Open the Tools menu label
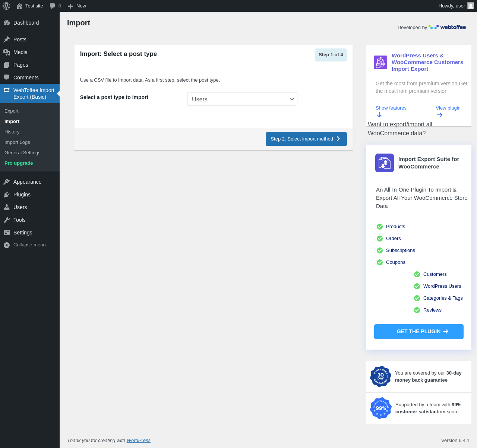 [19, 220]
